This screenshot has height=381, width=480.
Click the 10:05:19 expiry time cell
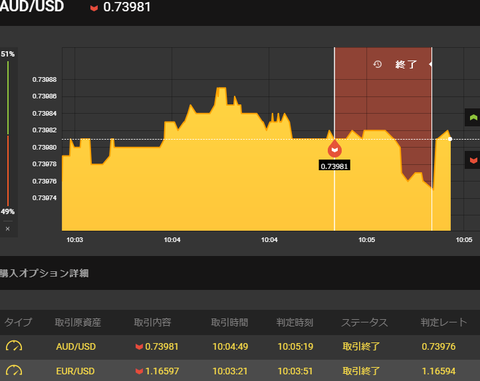295,347
